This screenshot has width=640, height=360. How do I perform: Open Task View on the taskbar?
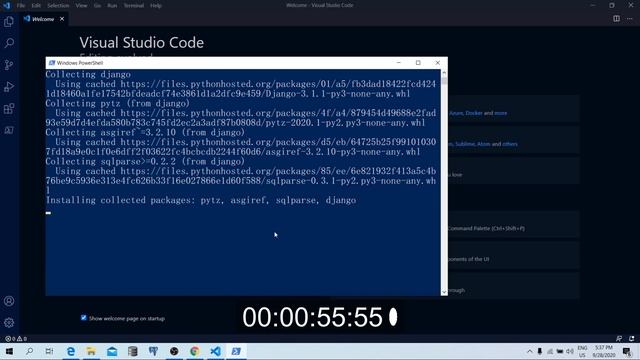[x=49, y=351]
